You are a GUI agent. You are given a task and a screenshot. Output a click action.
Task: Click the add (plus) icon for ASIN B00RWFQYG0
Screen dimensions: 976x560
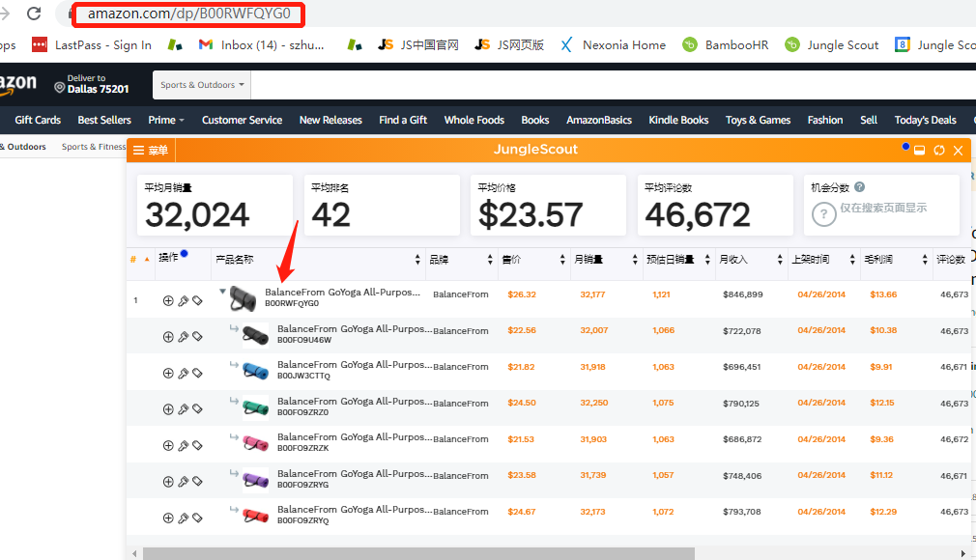click(x=168, y=300)
